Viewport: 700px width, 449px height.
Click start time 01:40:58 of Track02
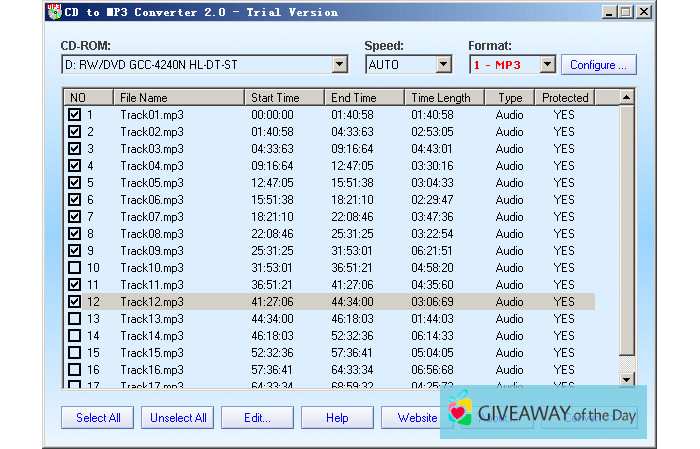tap(272, 132)
